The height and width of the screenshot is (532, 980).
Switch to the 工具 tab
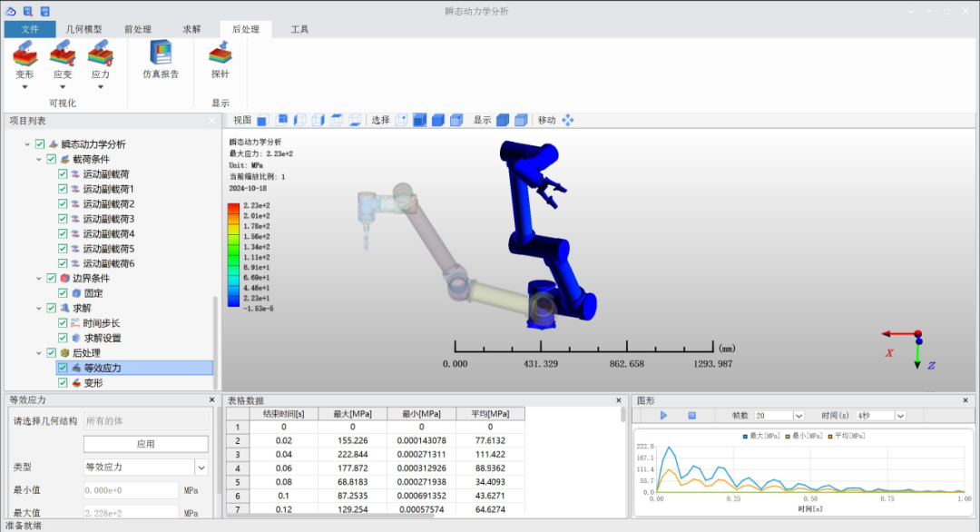pyautogui.click(x=299, y=29)
